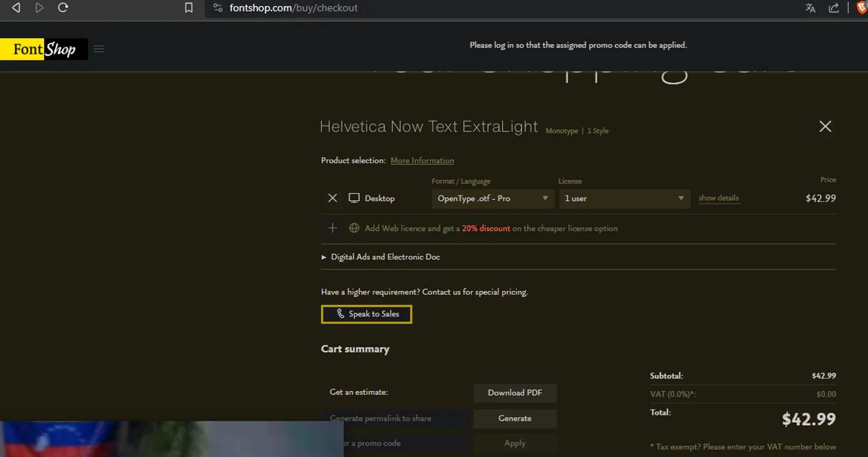Click the plus icon to add Web licence
Image resolution: width=868 pixels, height=457 pixels.
(333, 228)
